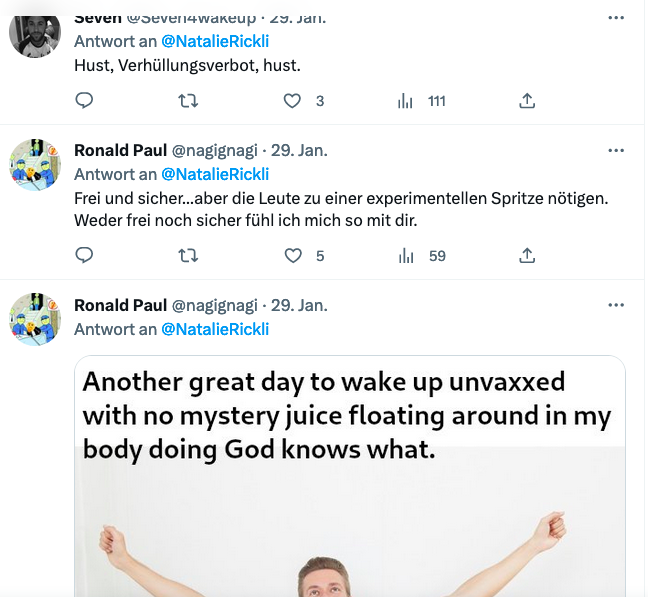Like the tweet with 5 likes
Image resolution: width=648 pixels, height=597 pixels.
click(x=293, y=256)
